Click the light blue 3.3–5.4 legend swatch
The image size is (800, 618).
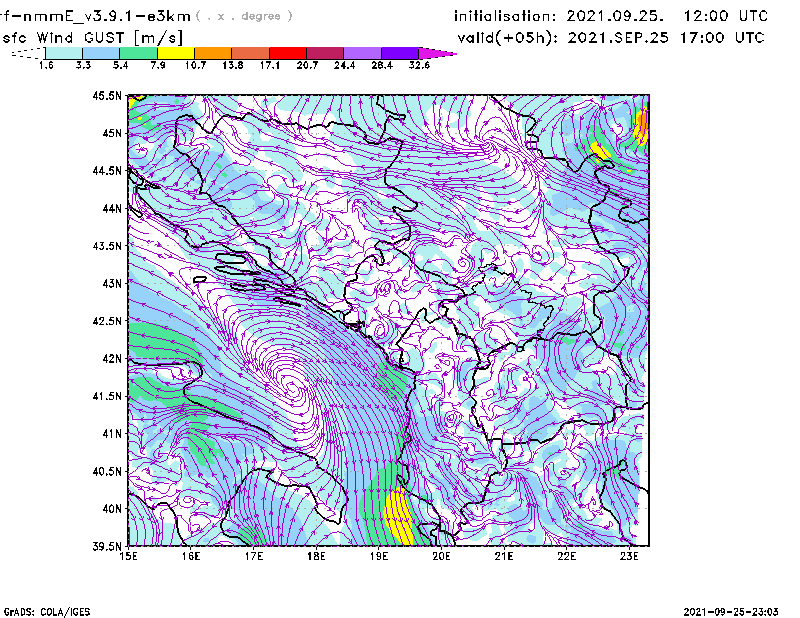[101, 53]
